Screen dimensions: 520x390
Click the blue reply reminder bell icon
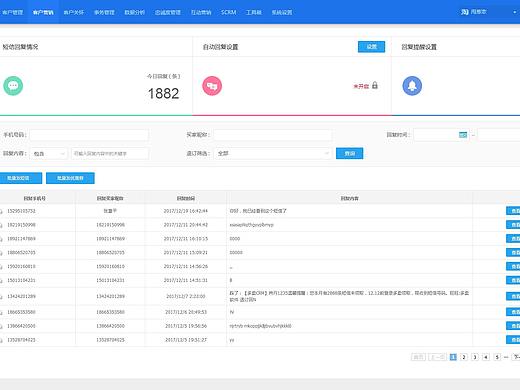click(412, 86)
